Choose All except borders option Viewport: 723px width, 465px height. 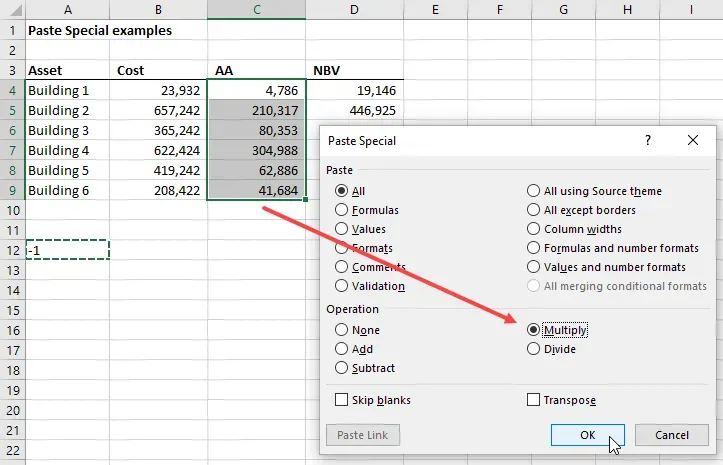coord(534,210)
